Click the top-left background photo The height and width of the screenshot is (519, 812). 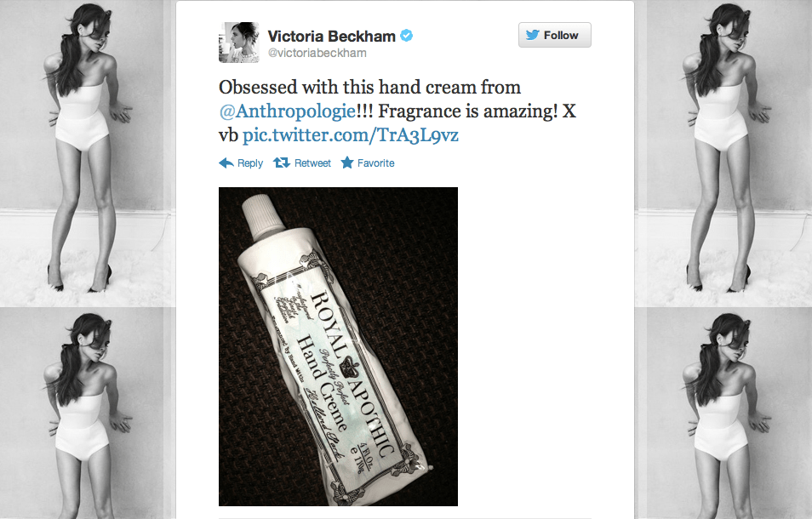pyautogui.click(x=88, y=153)
